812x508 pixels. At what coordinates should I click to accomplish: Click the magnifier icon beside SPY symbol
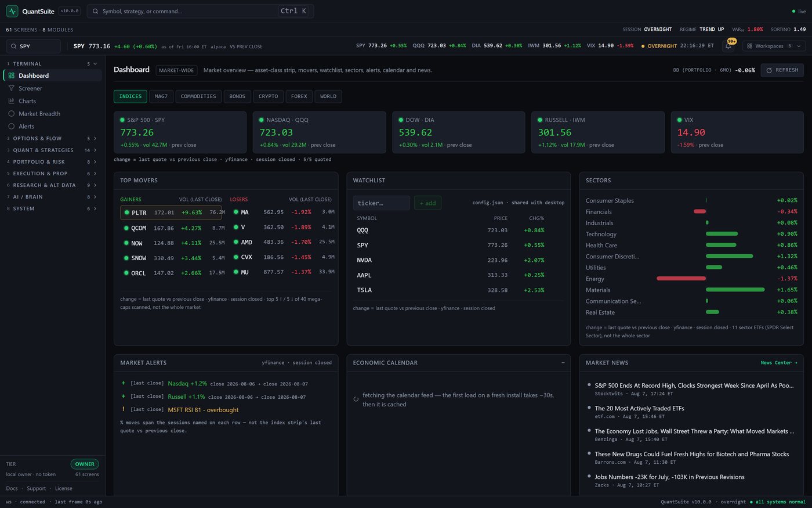coord(13,46)
